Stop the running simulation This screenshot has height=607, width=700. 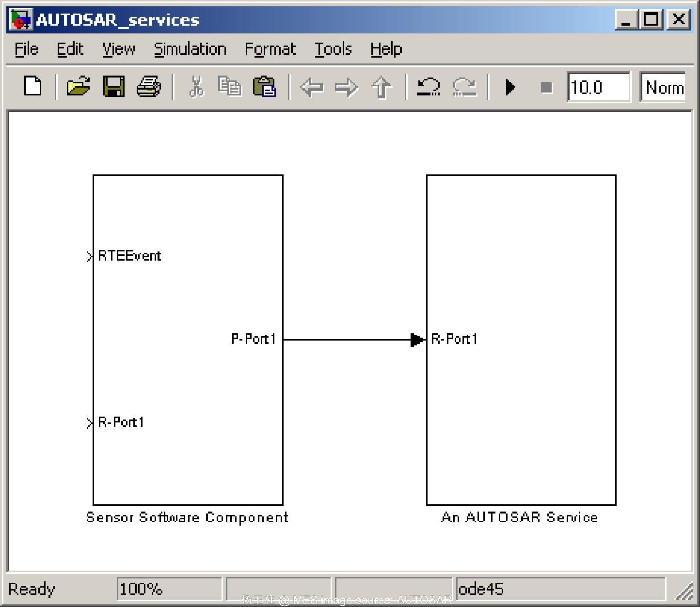pos(546,87)
